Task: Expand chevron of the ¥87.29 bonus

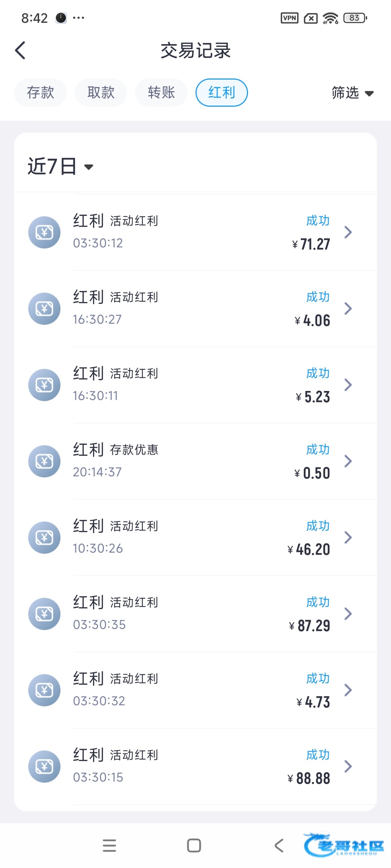Action: point(348,614)
